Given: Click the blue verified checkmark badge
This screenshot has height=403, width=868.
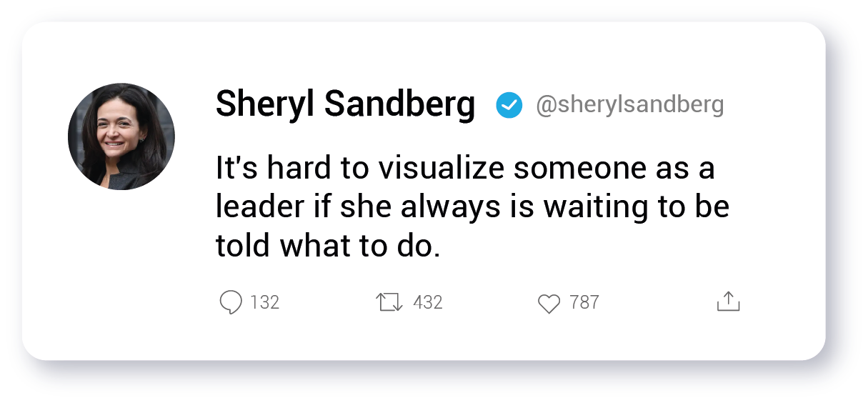Looking at the screenshot, I should pos(509,106).
